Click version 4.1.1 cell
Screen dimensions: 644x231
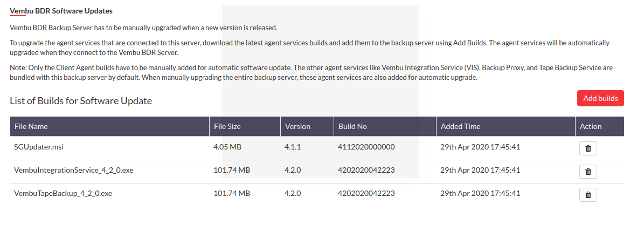(x=293, y=147)
